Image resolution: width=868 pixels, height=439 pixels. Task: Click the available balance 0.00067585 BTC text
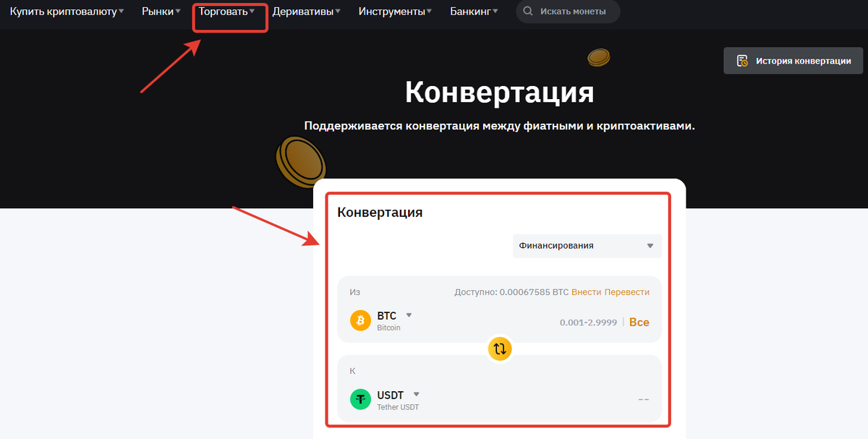point(511,292)
